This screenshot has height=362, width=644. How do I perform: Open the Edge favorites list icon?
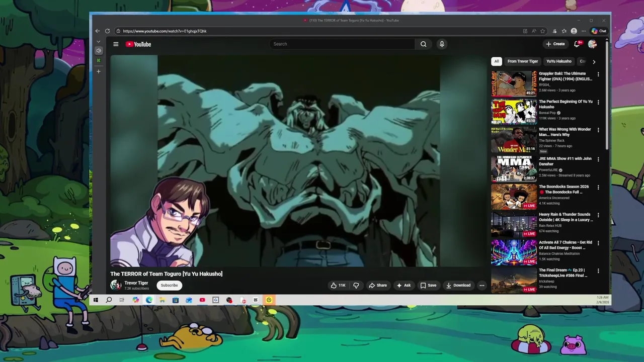point(564,31)
